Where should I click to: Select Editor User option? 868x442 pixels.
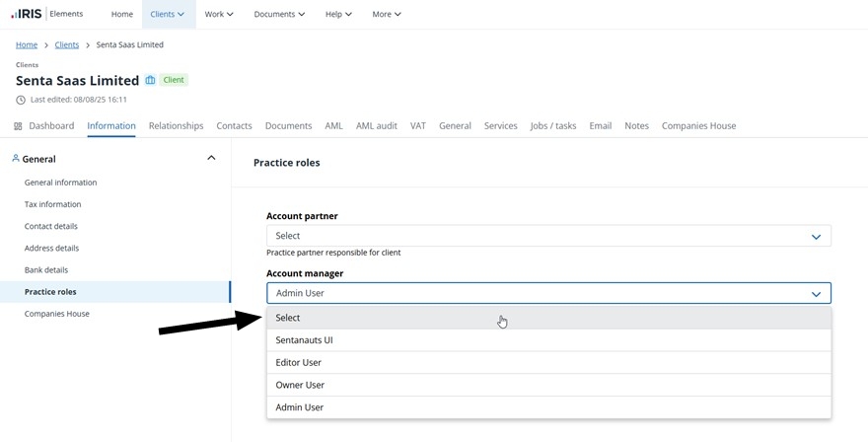(298, 362)
